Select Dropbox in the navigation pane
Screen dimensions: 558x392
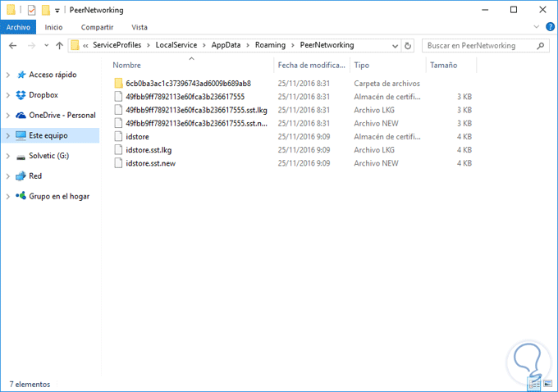pos(43,95)
